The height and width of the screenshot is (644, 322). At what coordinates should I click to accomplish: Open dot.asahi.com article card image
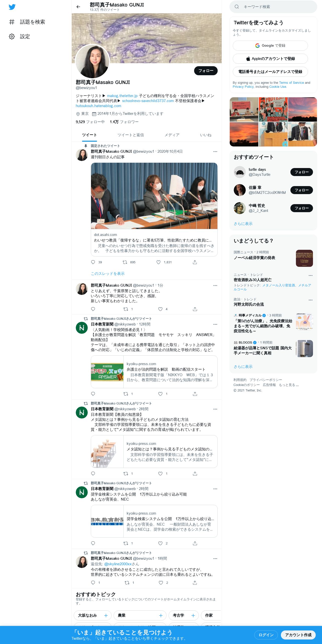tap(154, 196)
